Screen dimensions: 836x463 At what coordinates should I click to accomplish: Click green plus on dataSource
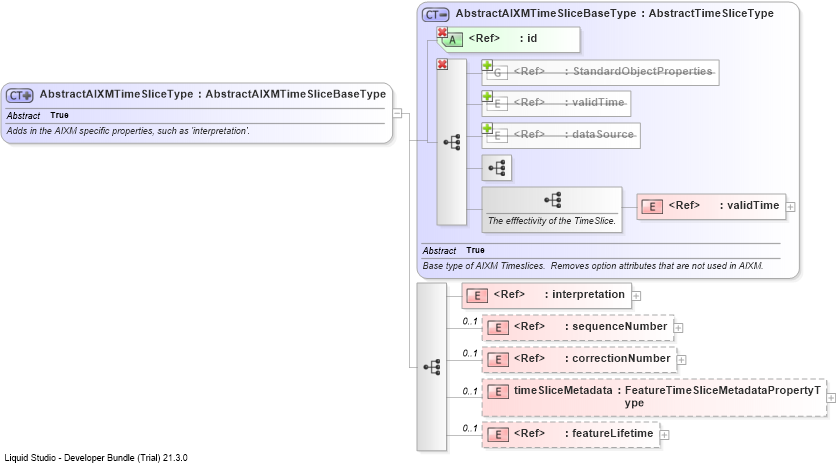tap(487, 129)
